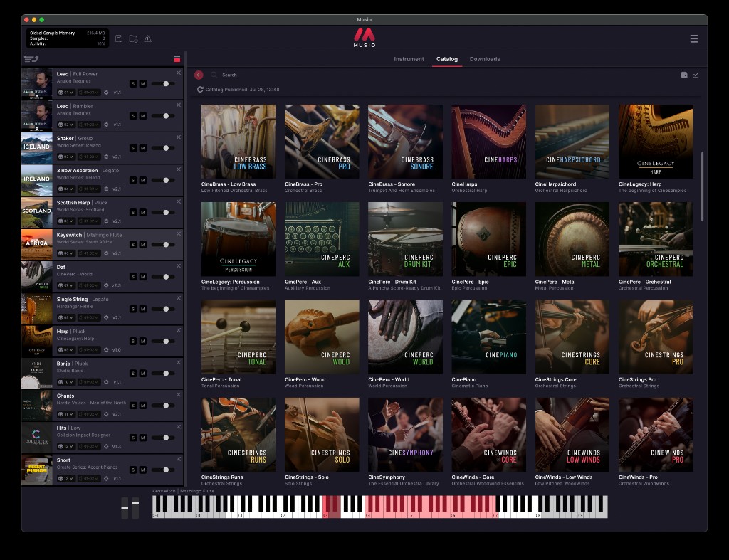Open audio output dropdown for Daf
Screen dimensions: 729x560
point(88,285)
